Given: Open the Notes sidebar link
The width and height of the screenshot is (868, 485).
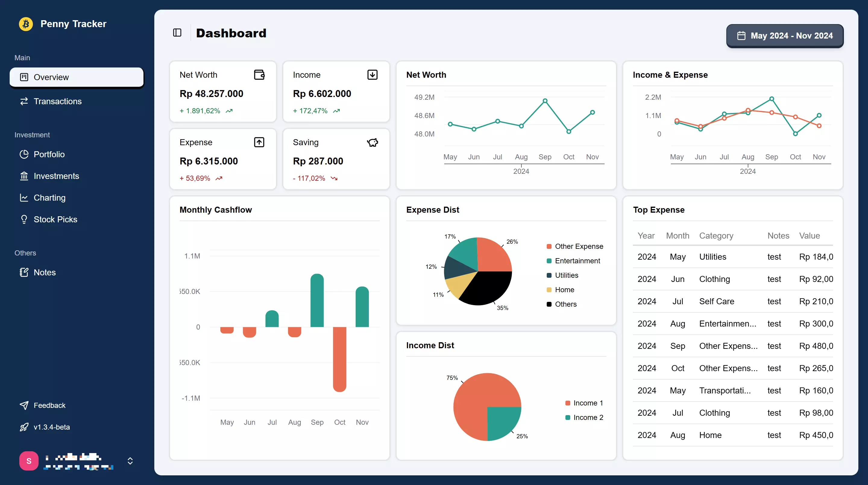Looking at the screenshot, I should point(77,272).
